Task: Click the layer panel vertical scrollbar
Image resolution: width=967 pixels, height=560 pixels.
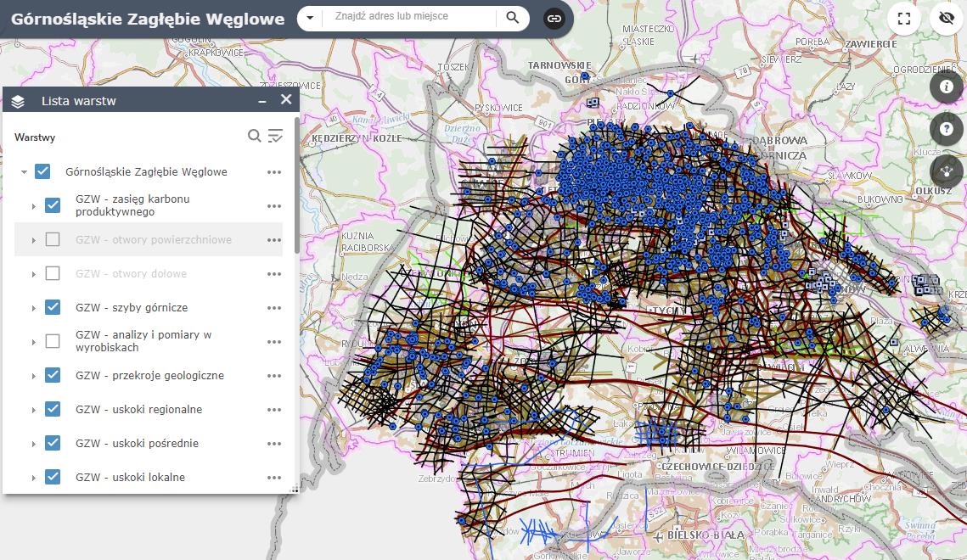Action: pyautogui.click(x=296, y=185)
